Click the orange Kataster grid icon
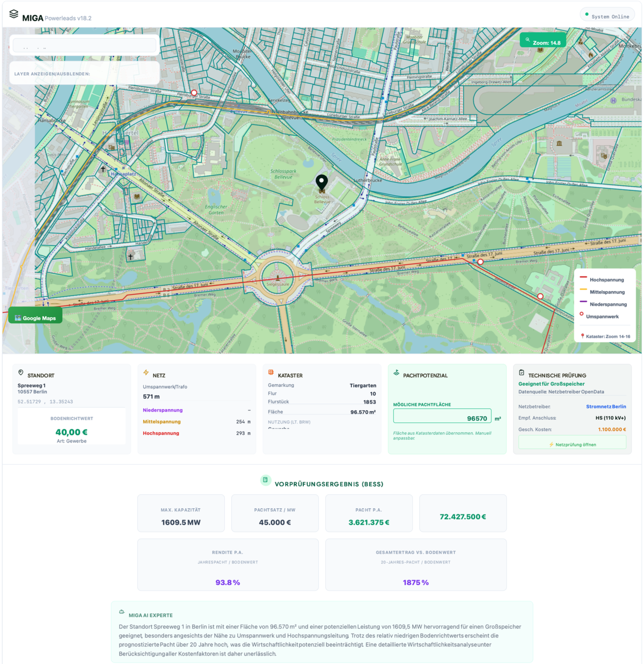The image size is (644, 664). 271,372
